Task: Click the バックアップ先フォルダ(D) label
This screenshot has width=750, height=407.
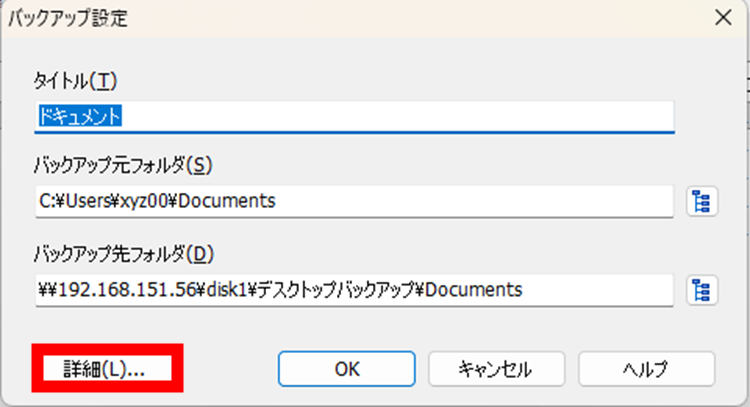Action: point(123,254)
